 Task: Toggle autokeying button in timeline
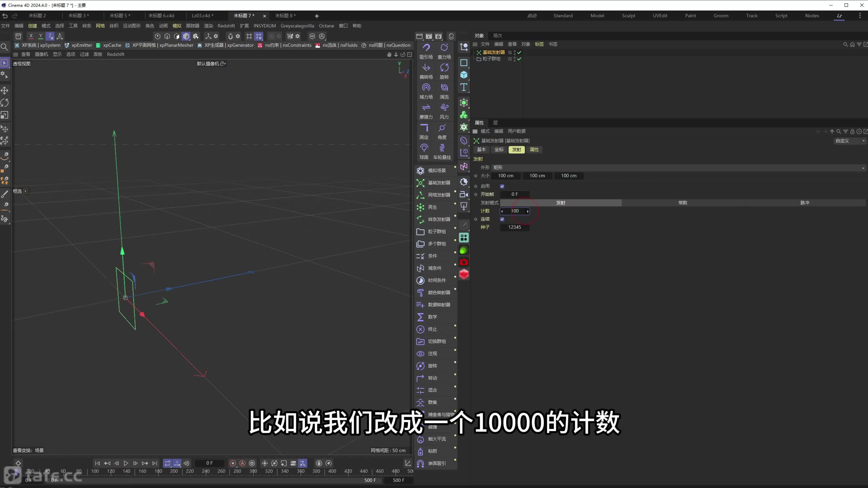pyautogui.click(x=242, y=463)
